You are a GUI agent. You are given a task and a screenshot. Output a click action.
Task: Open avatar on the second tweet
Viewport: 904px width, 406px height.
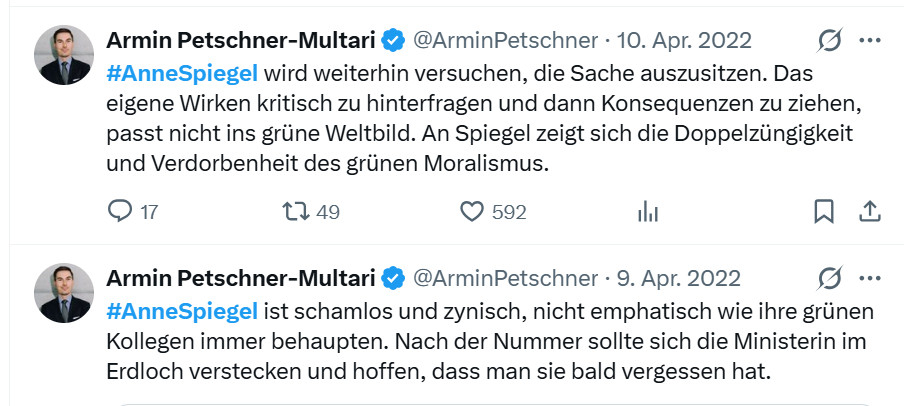click(64, 292)
